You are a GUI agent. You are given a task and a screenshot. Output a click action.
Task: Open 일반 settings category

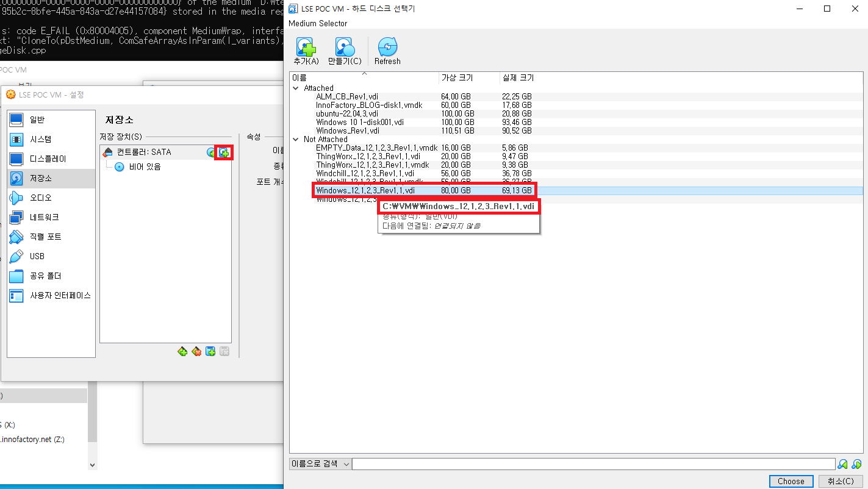click(x=51, y=120)
